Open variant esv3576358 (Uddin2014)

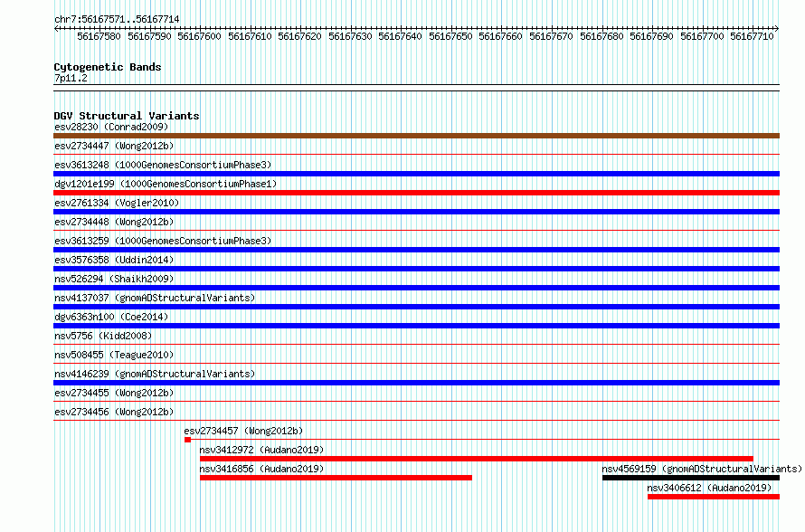[x=114, y=260]
